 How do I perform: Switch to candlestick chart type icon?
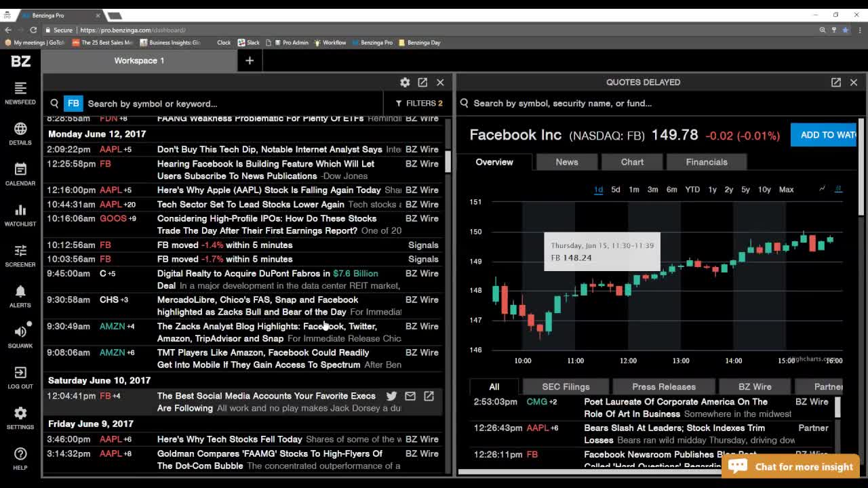point(838,189)
